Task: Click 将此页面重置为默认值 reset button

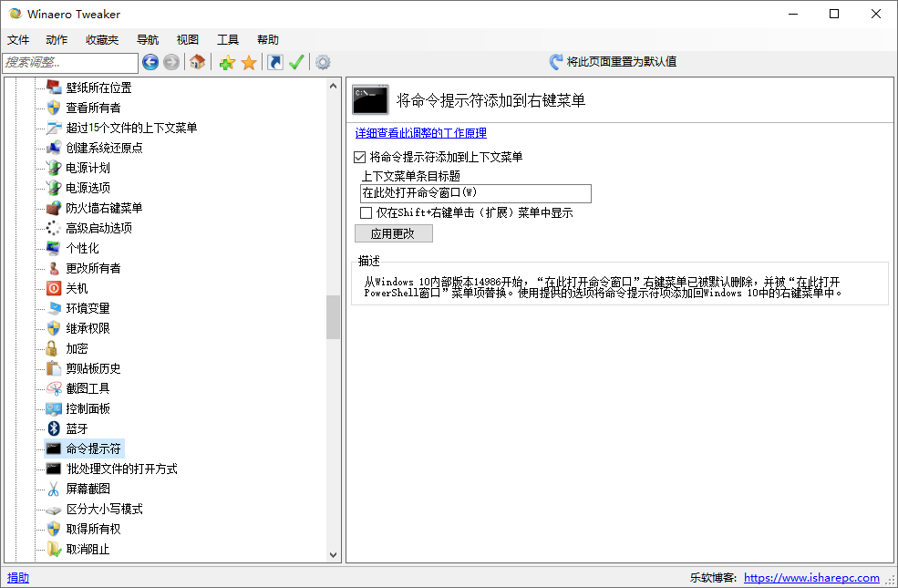Action: coord(613,62)
